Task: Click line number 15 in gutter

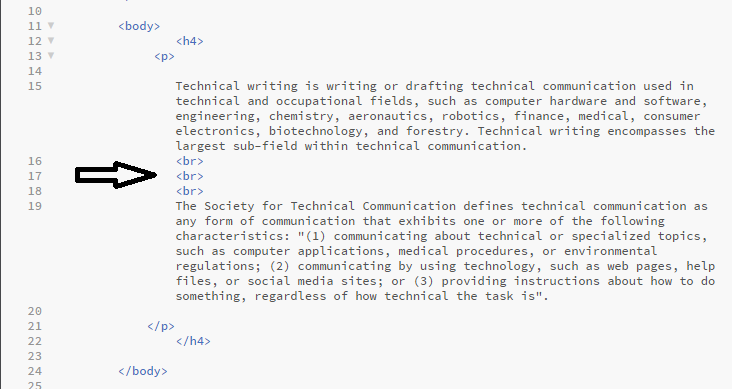Action: tap(35, 86)
